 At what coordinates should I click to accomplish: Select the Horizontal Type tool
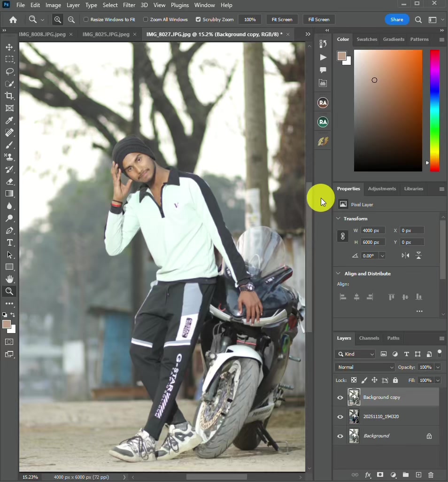click(x=9, y=242)
